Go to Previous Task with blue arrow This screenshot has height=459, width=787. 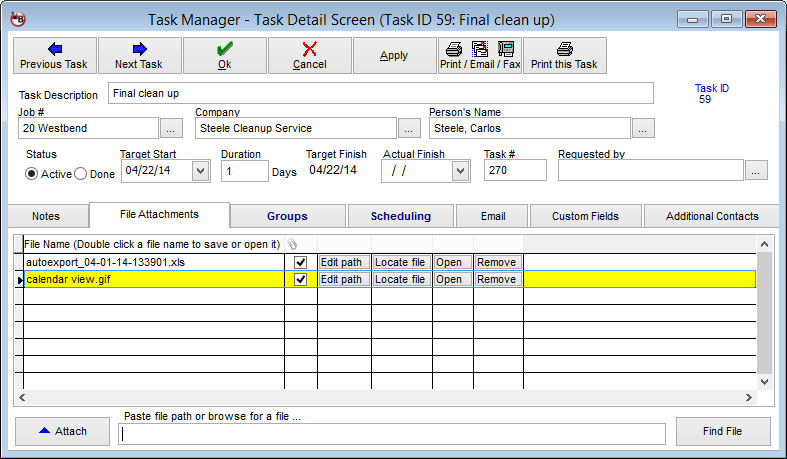[55, 55]
